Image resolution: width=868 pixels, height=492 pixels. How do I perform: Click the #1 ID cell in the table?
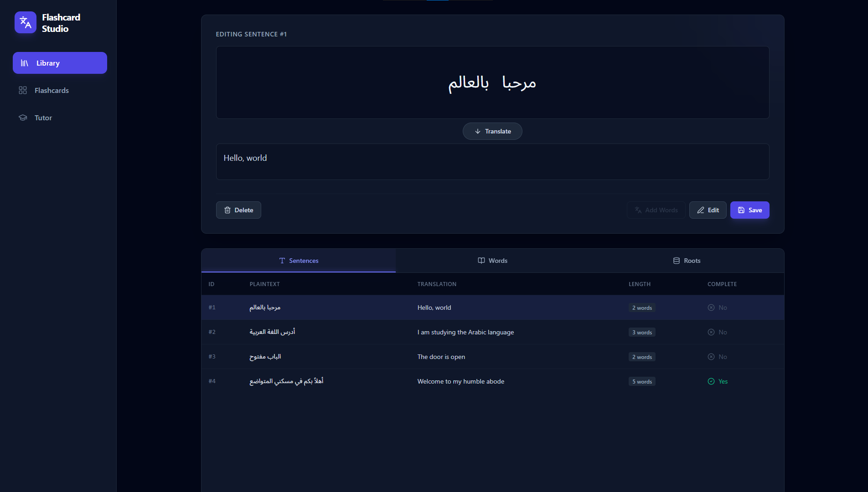tap(212, 307)
